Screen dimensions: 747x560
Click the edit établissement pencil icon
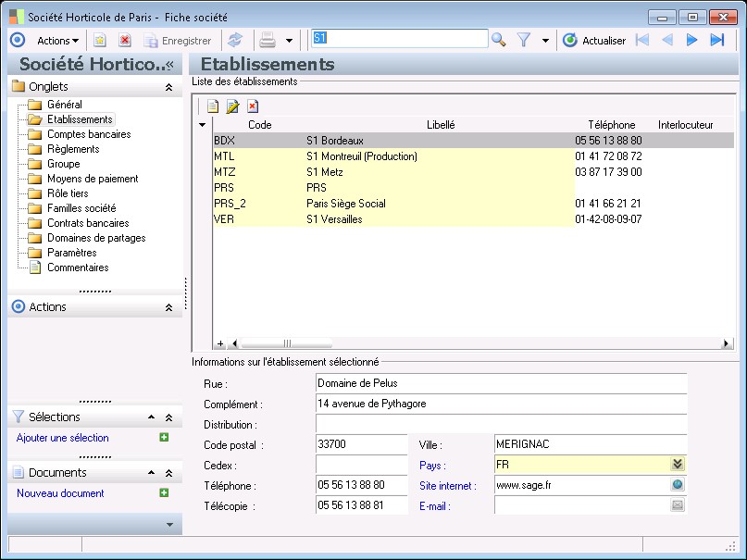point(232,106)
